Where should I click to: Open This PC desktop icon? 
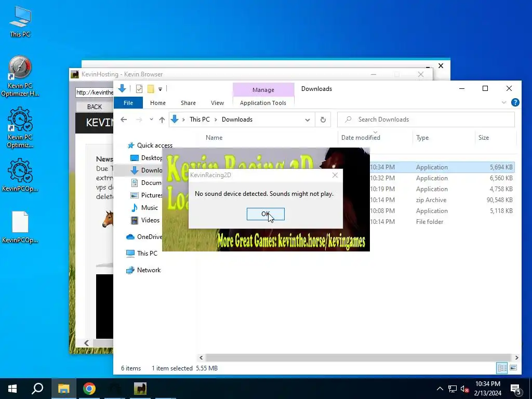20,22
